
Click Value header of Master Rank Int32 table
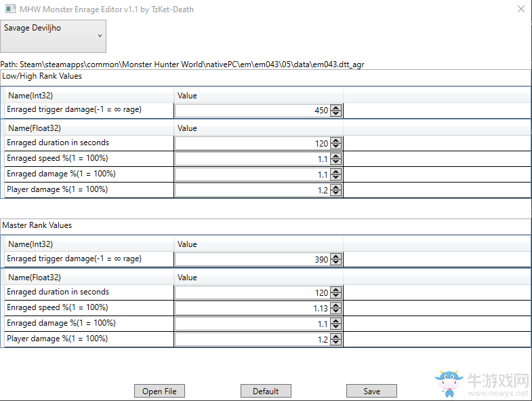(x=258, y=244)
